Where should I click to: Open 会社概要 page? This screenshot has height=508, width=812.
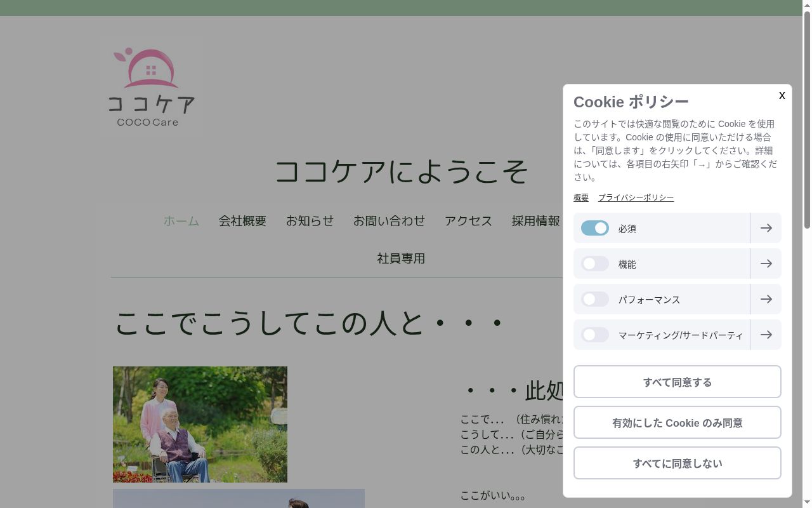coord(242,221)
